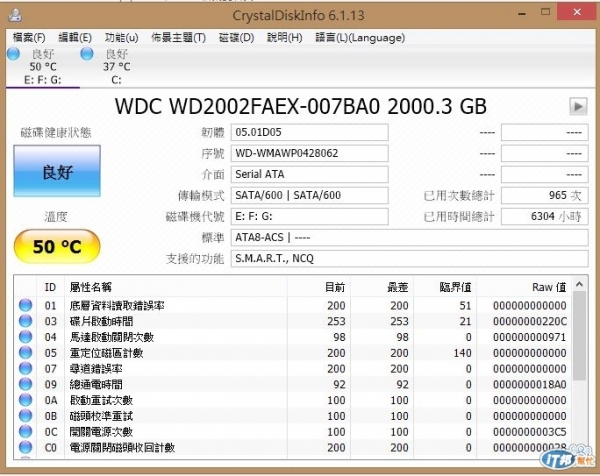This screenshot has height=476, width=600.
Task: Select the 碟片啟動時間 row
Action: point(293,321)
